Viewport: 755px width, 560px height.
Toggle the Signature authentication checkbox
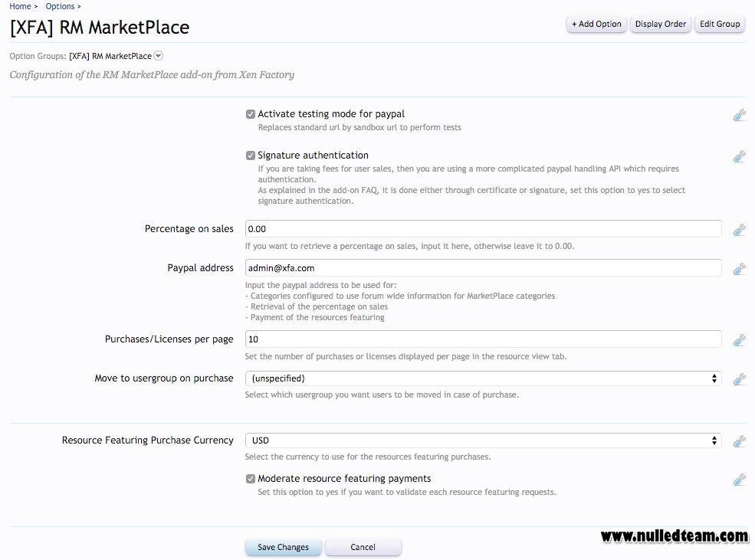(x=251, y=156)
